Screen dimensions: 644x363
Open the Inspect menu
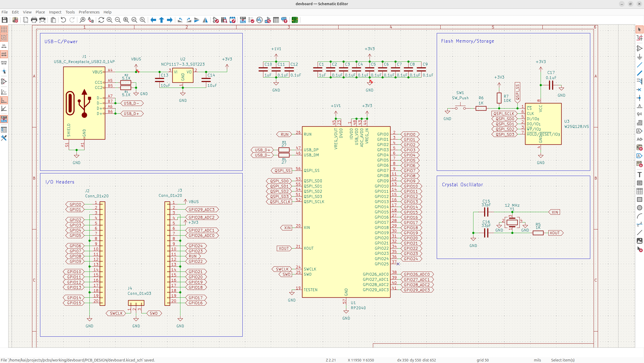[x=55, y=12]
